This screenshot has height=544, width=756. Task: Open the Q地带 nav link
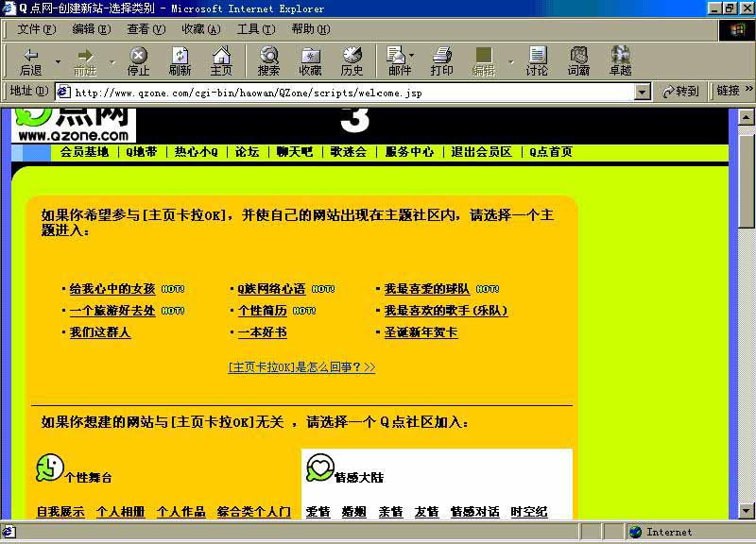coord(142,152)
